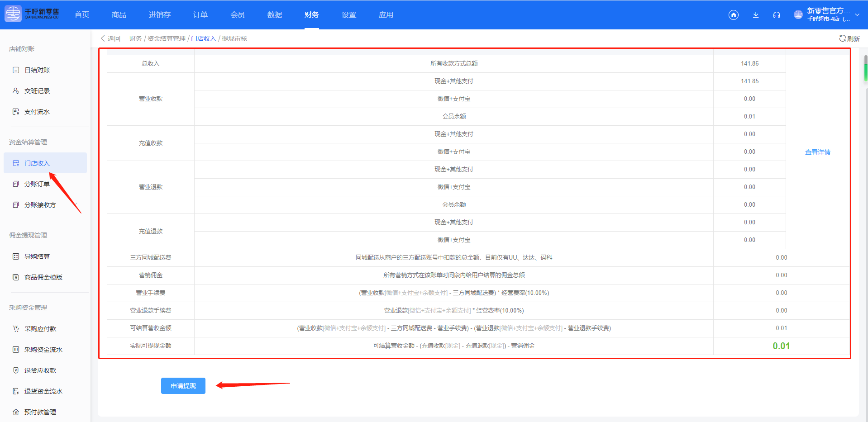Click 门店收入 breadcrumb link
This screenshot has height=422, width=868.
coord(204,38)
